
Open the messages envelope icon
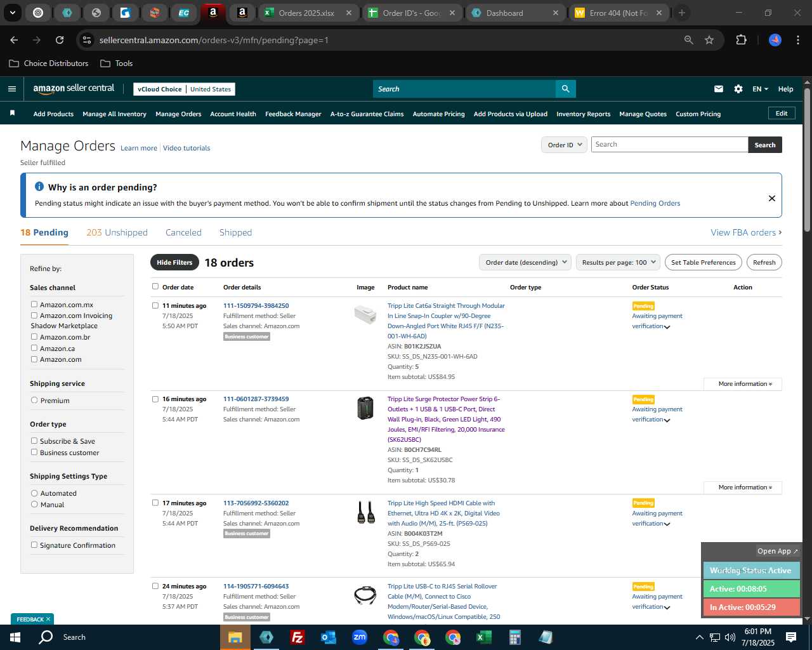719,89
